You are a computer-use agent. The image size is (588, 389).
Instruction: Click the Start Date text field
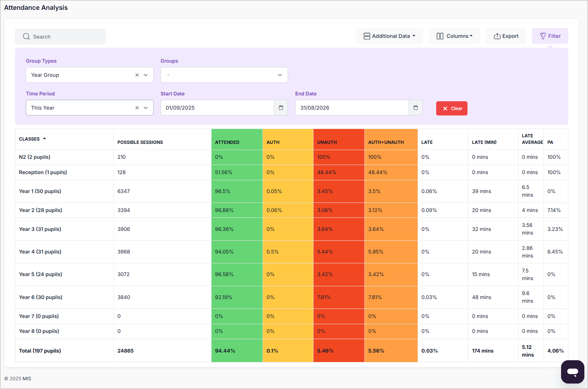[217, 108]
